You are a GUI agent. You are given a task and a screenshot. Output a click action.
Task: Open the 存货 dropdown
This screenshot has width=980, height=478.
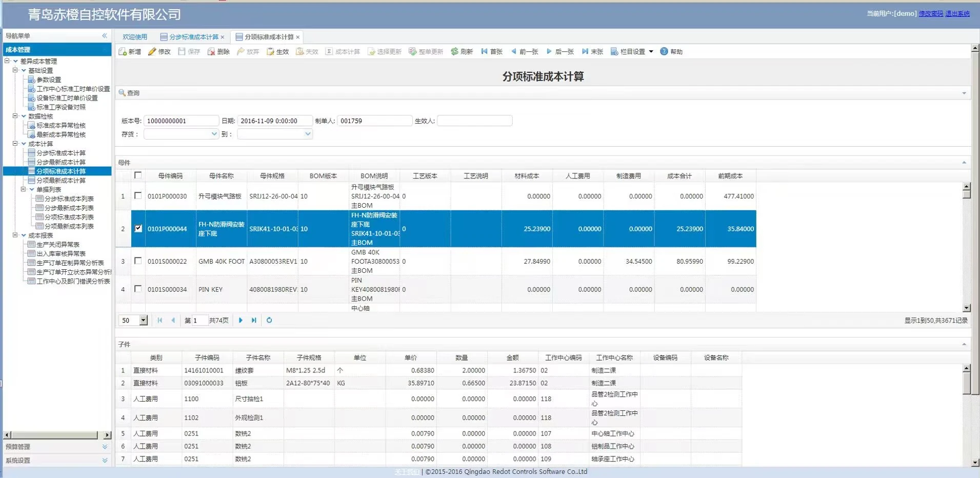(214, 134)
